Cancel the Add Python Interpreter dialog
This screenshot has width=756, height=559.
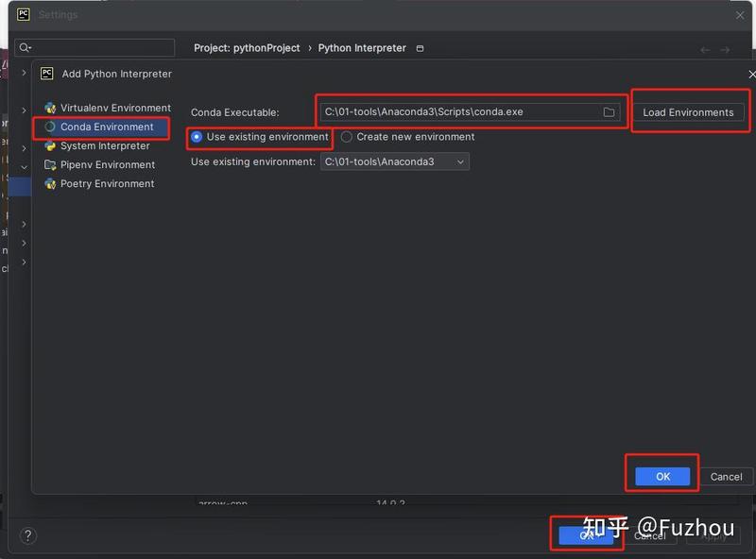[726, 477]
